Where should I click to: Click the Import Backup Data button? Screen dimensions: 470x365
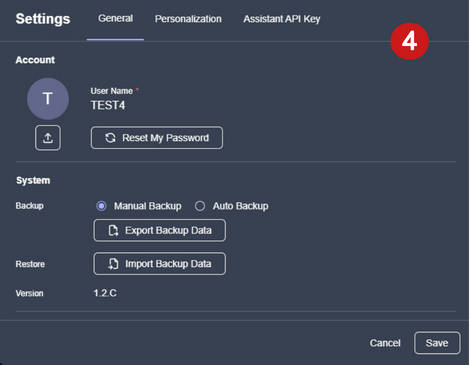tap(159, 264)
